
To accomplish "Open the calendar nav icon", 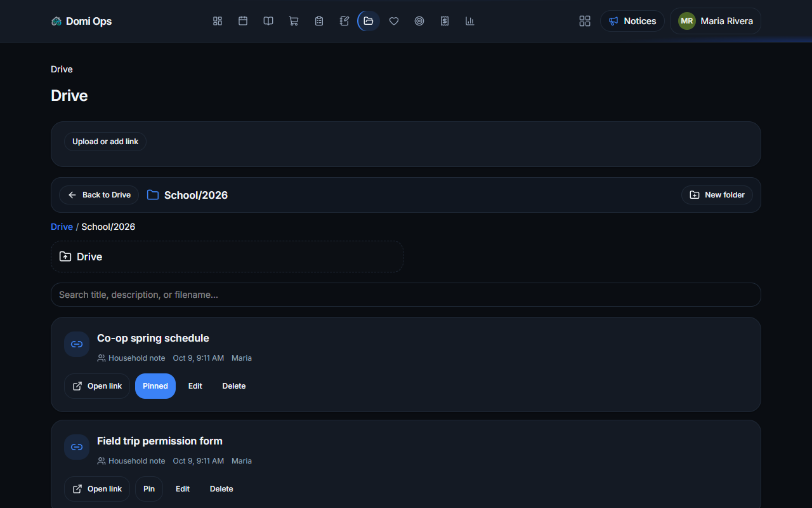I will pos(243,21).
